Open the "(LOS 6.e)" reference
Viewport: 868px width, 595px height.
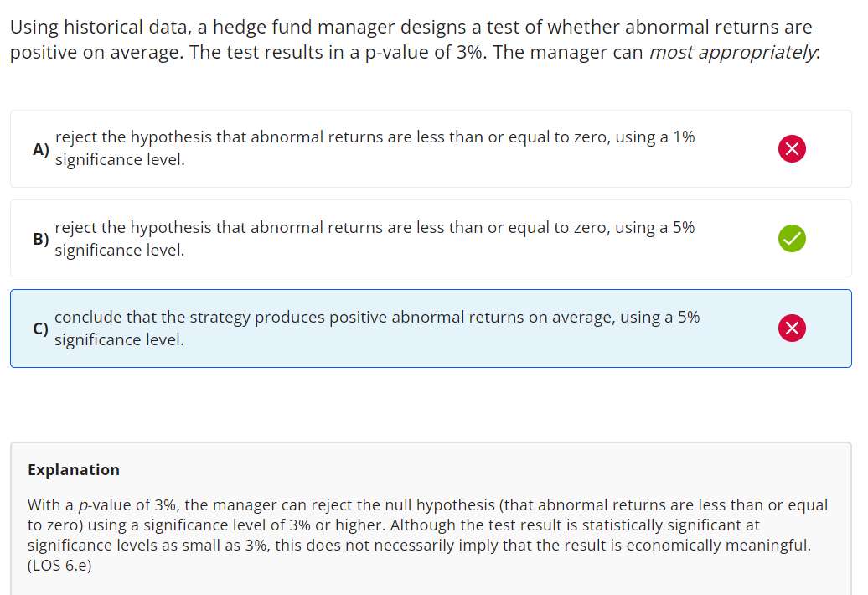point(59,566)
